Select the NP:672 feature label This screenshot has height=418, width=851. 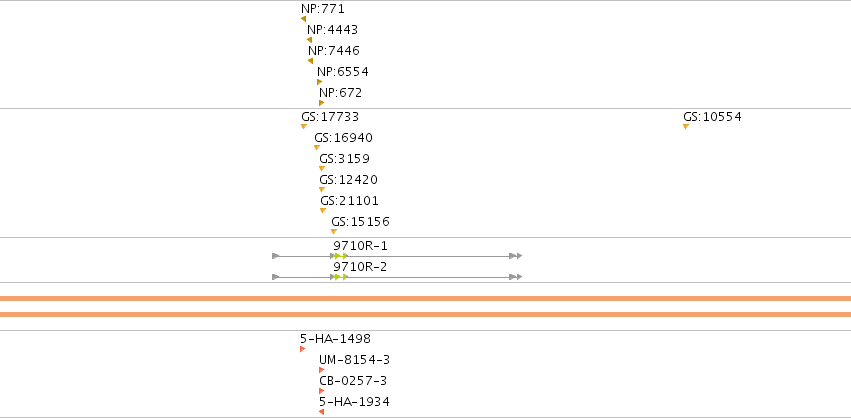tap(340, 93)
